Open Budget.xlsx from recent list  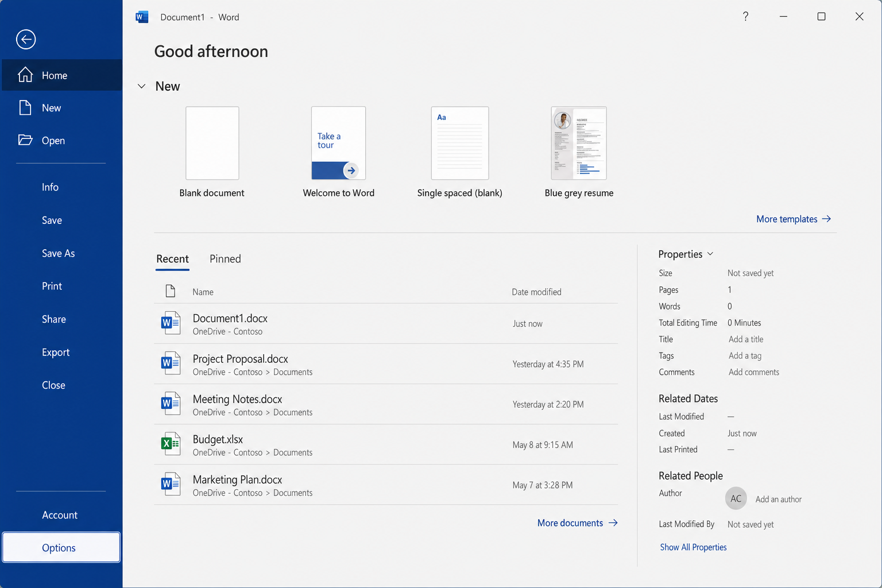click(386, 444)
